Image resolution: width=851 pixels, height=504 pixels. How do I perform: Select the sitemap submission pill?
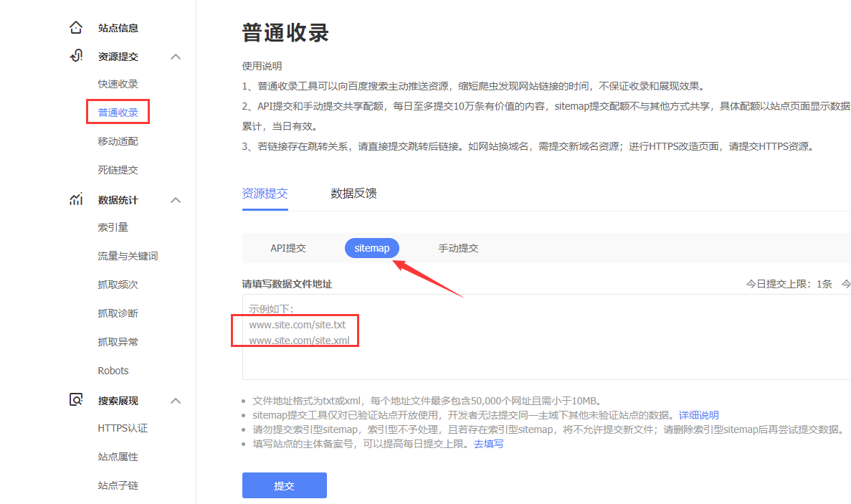click(371, 248)
